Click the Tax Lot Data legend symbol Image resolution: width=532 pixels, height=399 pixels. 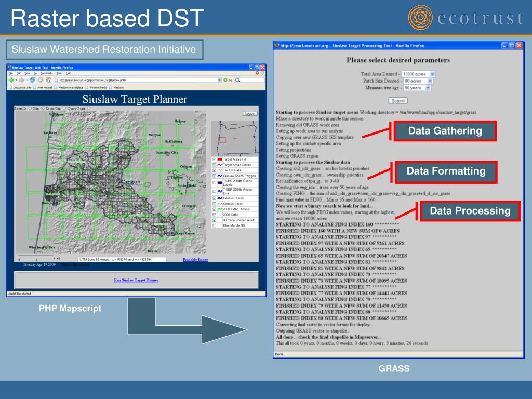click(x=220, y=170)
